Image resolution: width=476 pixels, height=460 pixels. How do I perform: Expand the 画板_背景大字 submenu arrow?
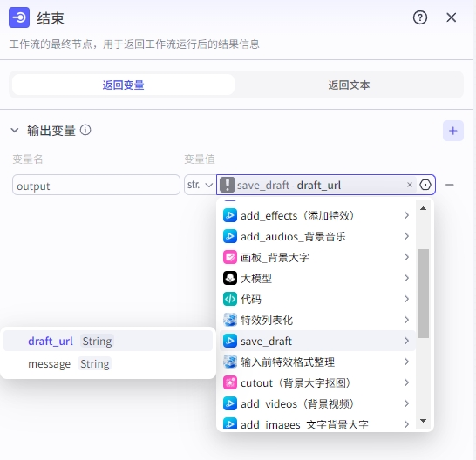click(406, 257)
